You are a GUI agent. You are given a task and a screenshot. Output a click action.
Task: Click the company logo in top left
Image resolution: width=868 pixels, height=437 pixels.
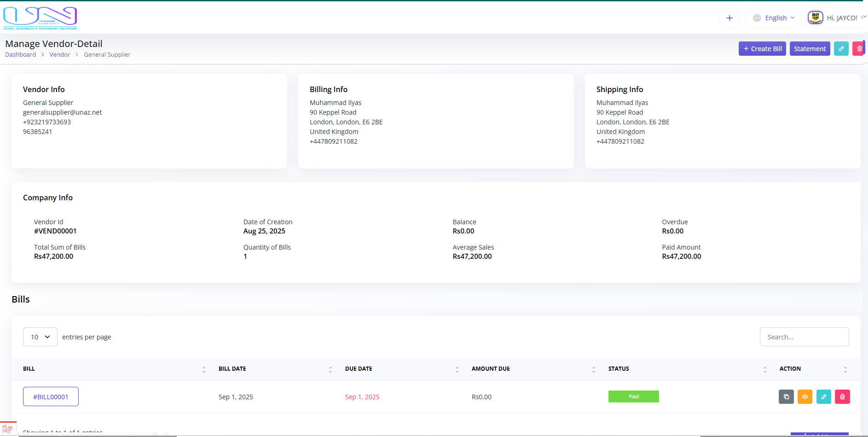[x=40, y=18]
